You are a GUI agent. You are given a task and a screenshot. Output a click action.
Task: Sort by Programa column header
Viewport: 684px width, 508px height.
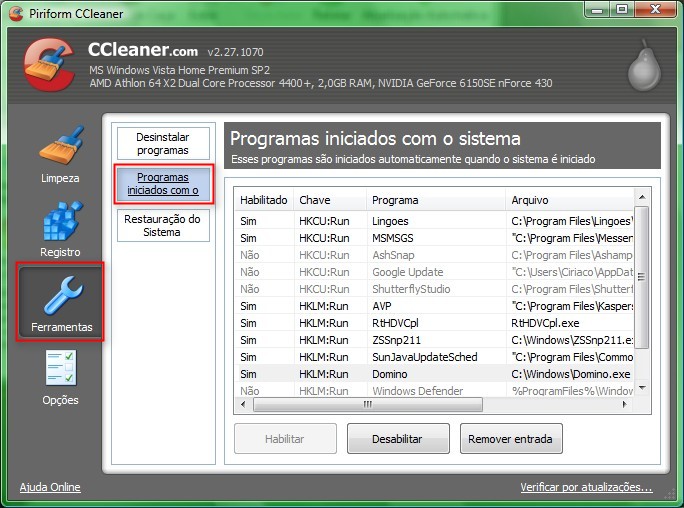click(435, 200)
